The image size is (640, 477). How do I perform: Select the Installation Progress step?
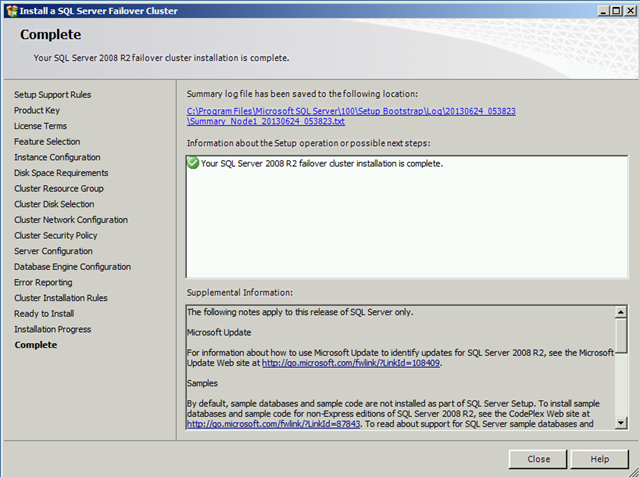coord(52,329)
